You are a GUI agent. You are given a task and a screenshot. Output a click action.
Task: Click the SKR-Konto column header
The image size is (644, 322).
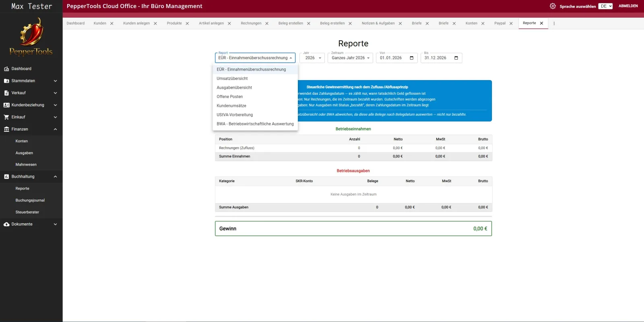click(304, 181)
